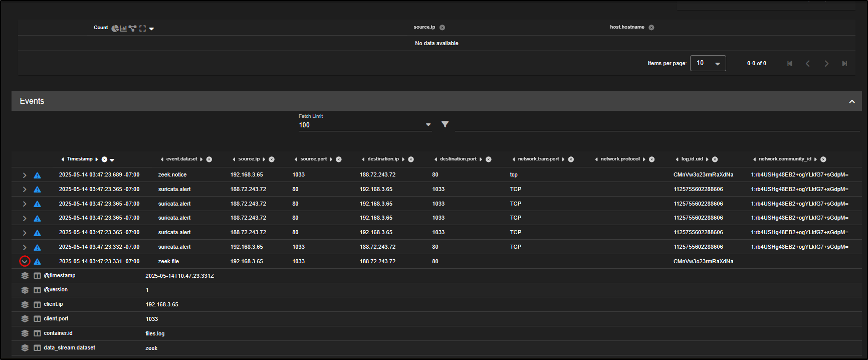Collapse the Events panel section
Viewport: 868px width, 360px height.
tap(851, 101)
